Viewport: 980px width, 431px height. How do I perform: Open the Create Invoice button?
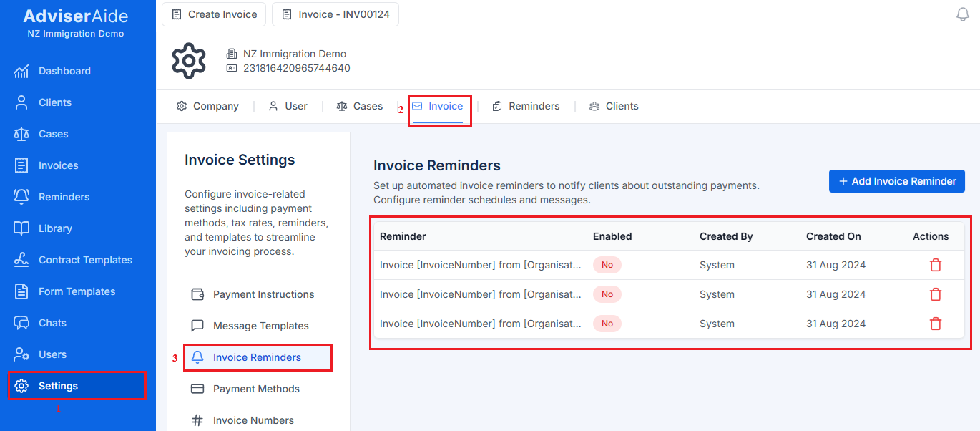pos(213,14)
